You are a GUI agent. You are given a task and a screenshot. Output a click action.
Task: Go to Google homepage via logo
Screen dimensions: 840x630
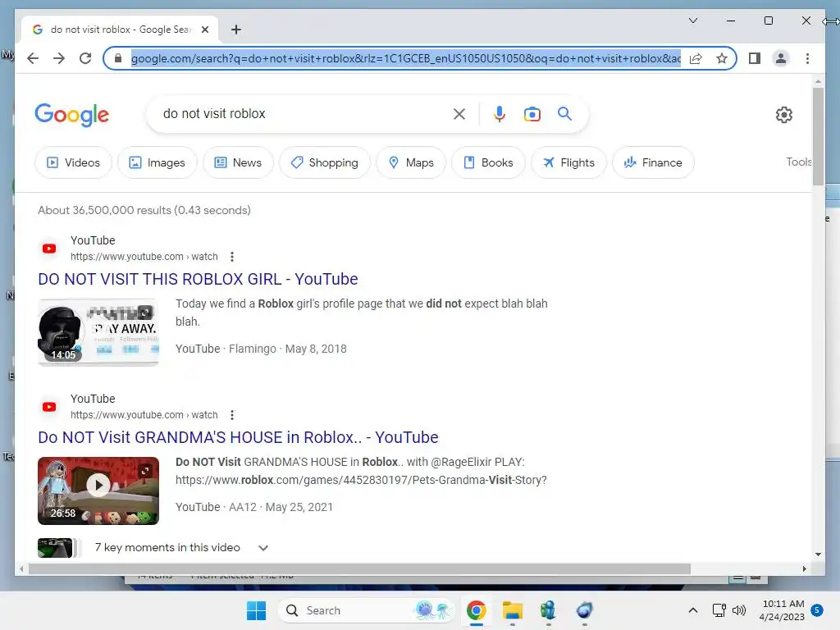pos(72,115)
